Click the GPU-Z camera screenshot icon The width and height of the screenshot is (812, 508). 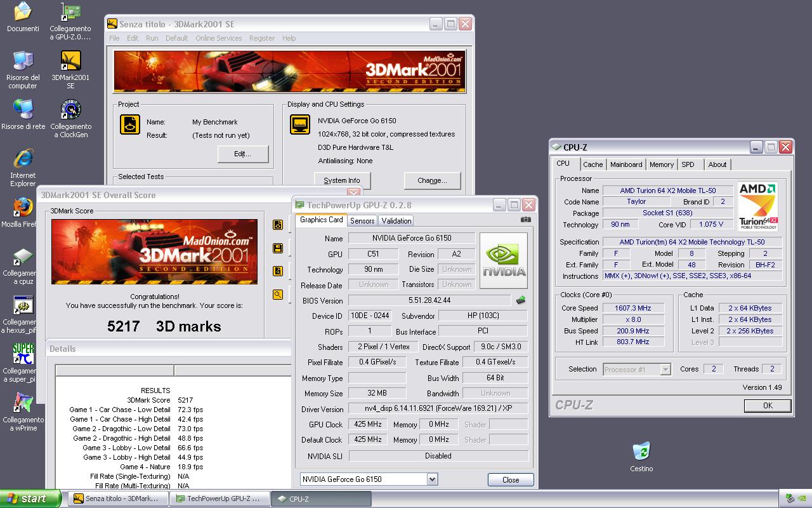point(525,220)
